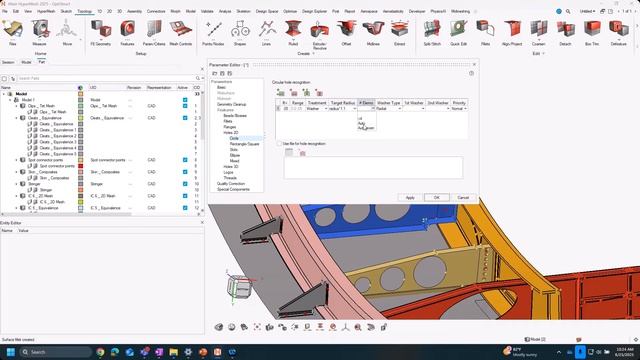Toggle Active checkbox for Skin_Composites part
Image resolution: width=640 pixels, height=360 pixels.
[185, 172]
